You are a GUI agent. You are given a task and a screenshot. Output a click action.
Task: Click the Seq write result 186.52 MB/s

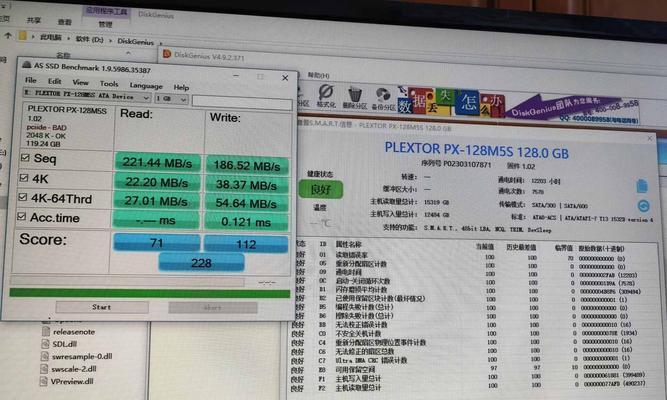(x=247, y=165)
